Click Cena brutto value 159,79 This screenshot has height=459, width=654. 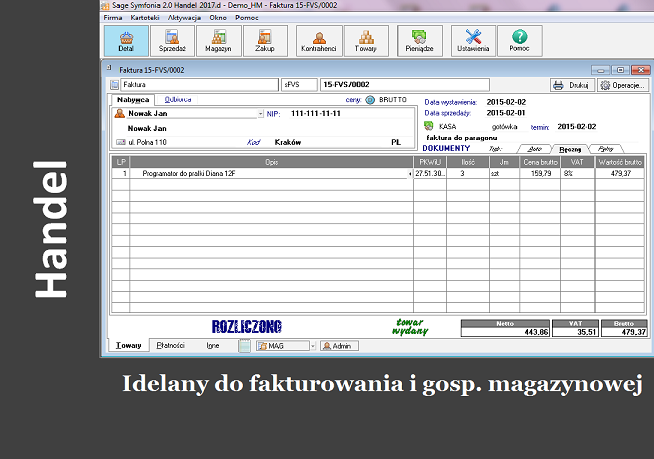click(x=541, y=174)
